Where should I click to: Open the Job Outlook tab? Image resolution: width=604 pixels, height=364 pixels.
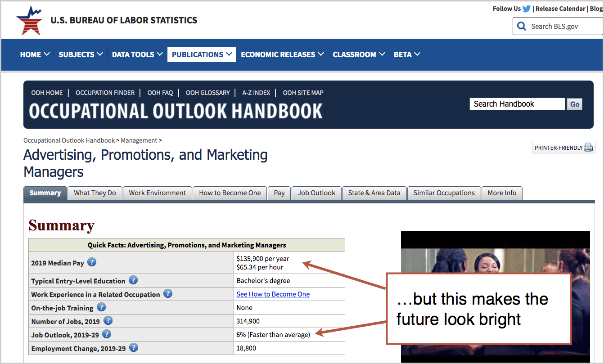pyautogui.click(x=316, y=193)
